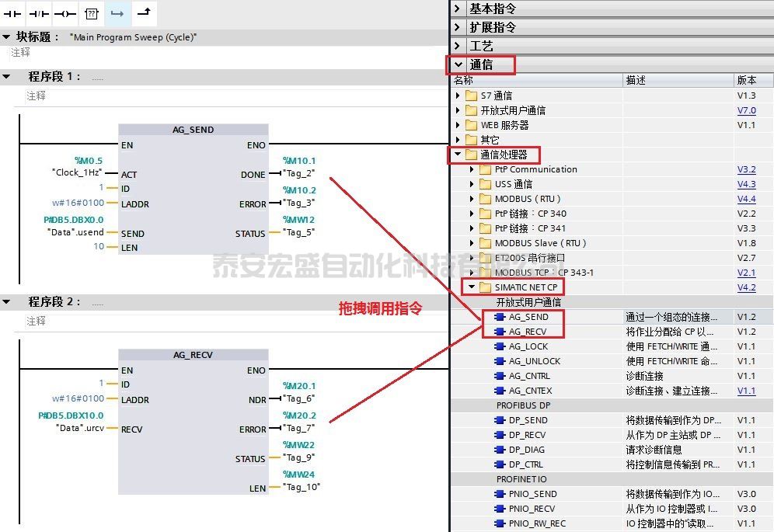Open version V7.0 link for 开放式用户通信
Screen dimensions: 774x532
(x=746, y=110)
